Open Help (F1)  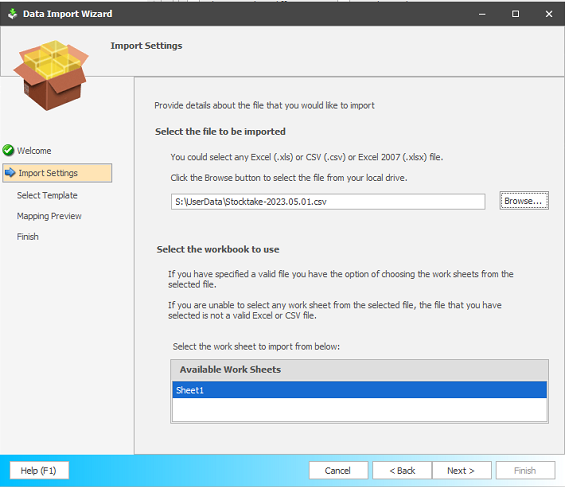39,470
